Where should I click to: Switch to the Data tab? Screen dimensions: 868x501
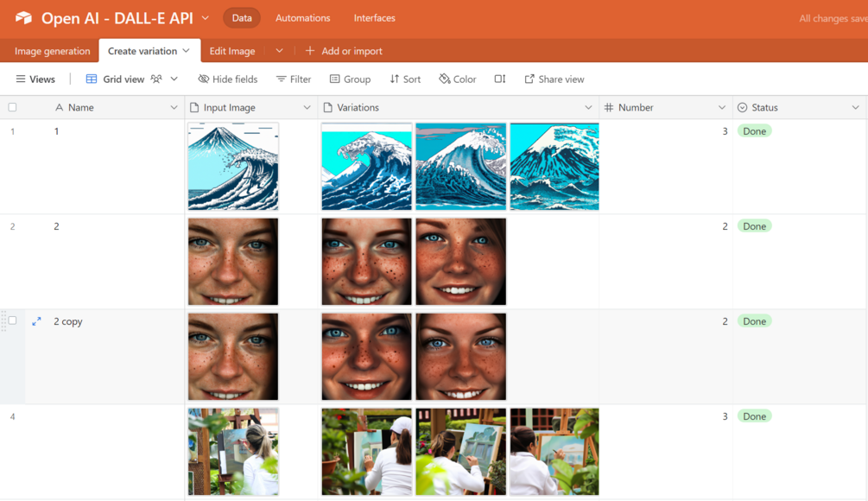click(241, 18)
